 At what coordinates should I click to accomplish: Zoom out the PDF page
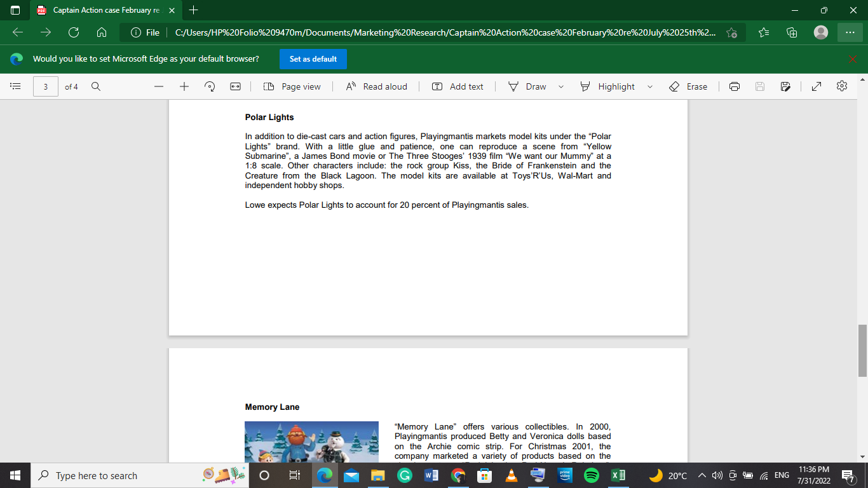tap(159, 86)
